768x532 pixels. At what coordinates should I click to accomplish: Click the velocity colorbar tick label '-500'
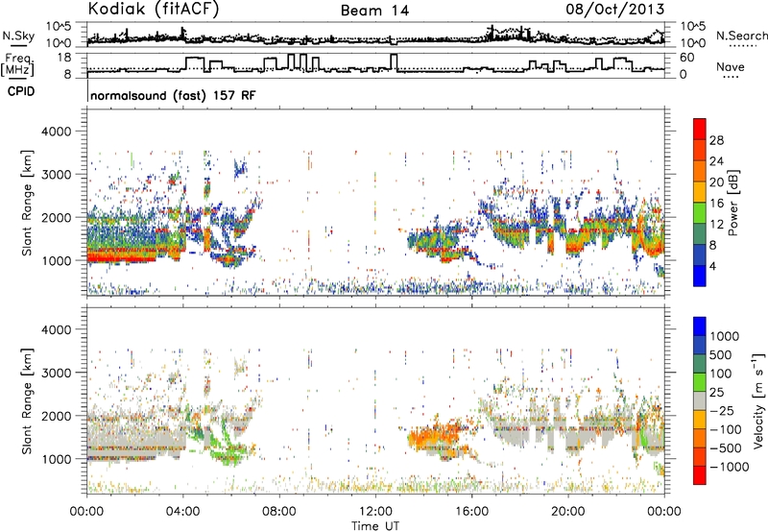point(726,448)
